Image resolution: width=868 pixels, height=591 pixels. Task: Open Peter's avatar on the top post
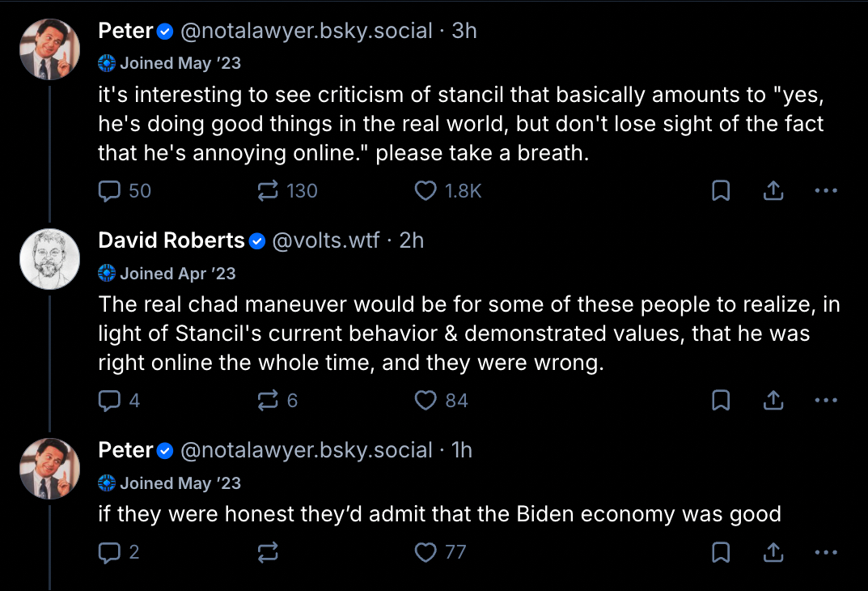(49, 49)
